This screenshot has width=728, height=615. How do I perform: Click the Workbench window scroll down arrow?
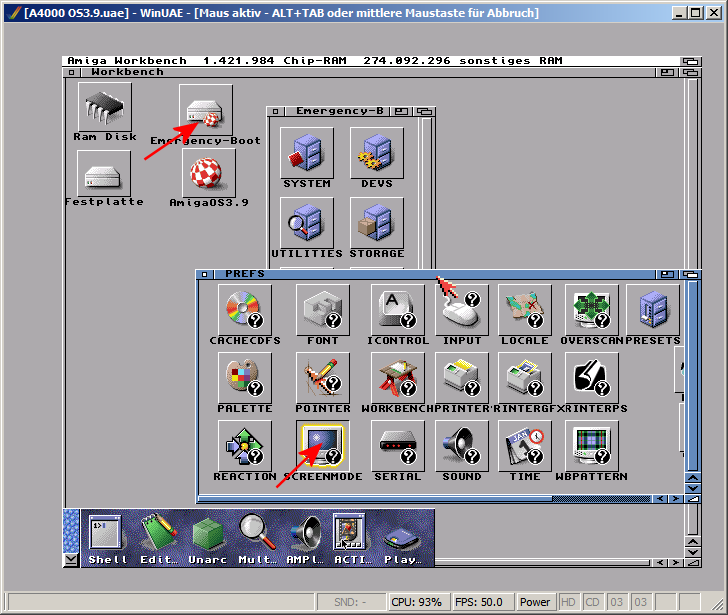pos(692,552)
